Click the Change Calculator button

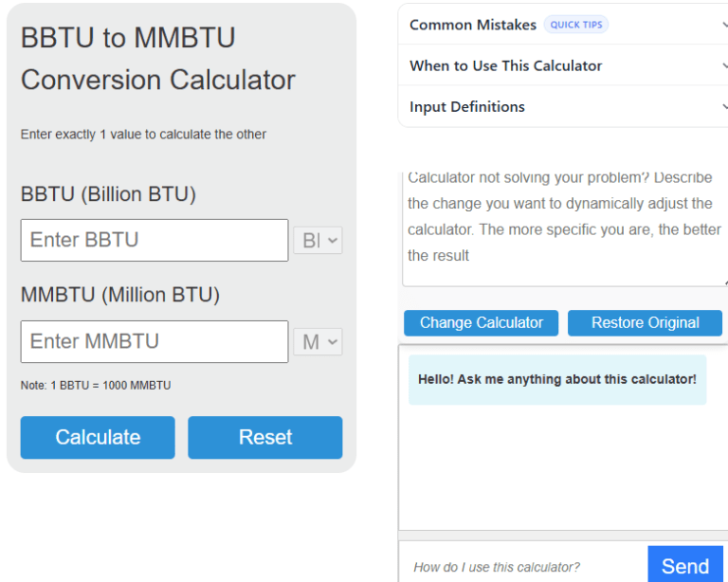tap(482, 323)
